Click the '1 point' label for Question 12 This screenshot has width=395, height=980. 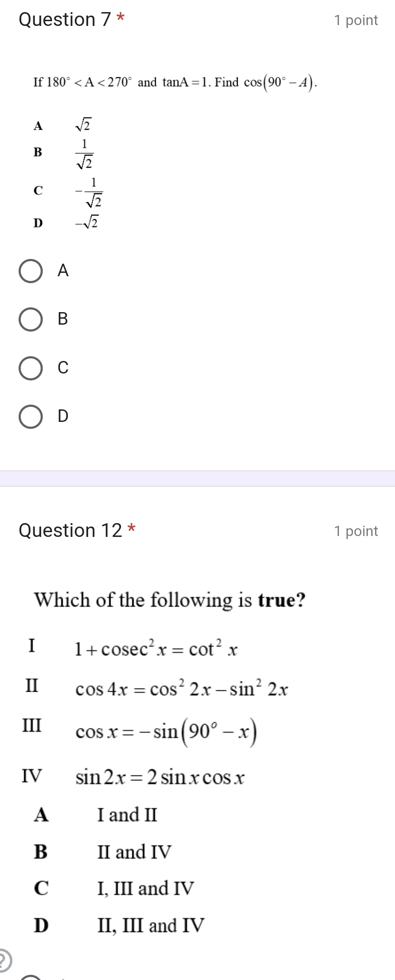355,531
